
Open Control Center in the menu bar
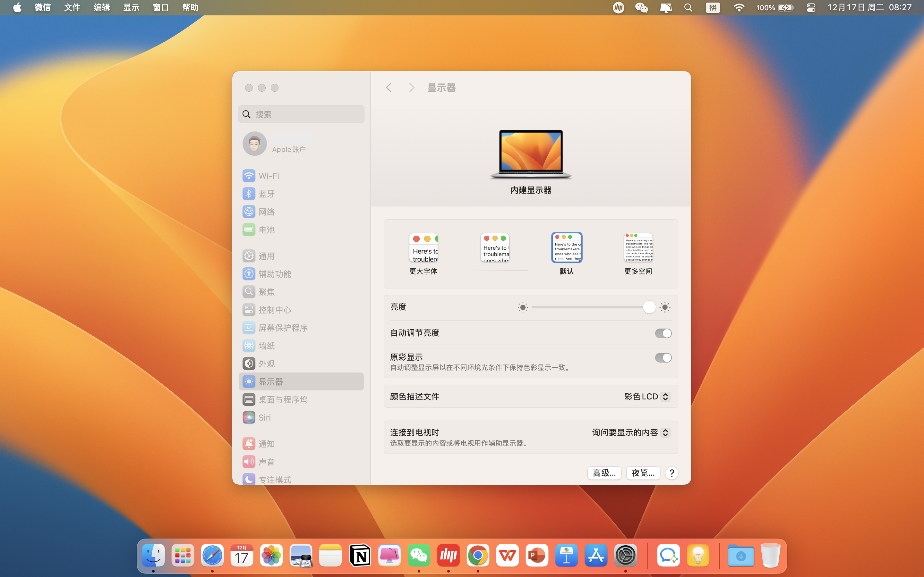811,8
